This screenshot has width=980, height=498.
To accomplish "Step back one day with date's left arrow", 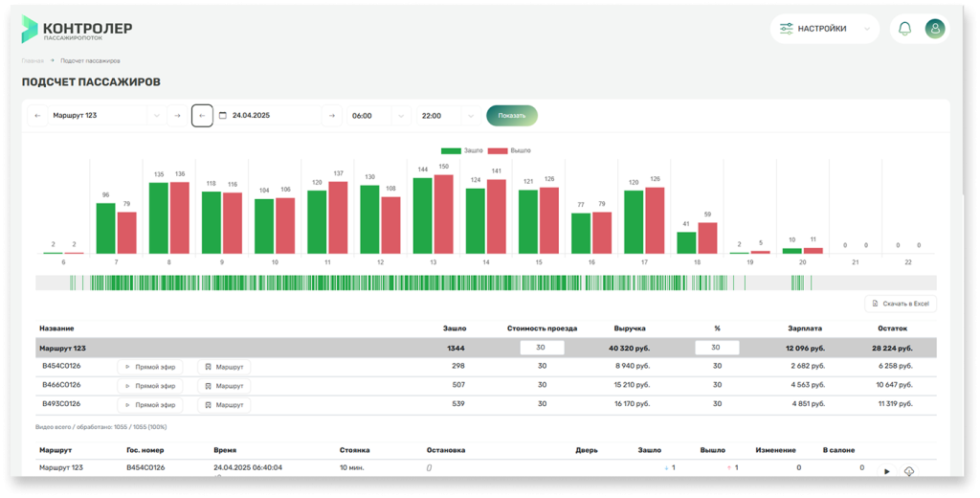I will (202, 116).
